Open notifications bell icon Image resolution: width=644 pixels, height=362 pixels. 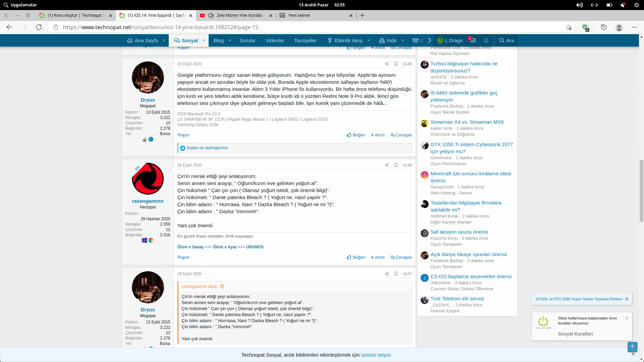(x=486, y=41)
